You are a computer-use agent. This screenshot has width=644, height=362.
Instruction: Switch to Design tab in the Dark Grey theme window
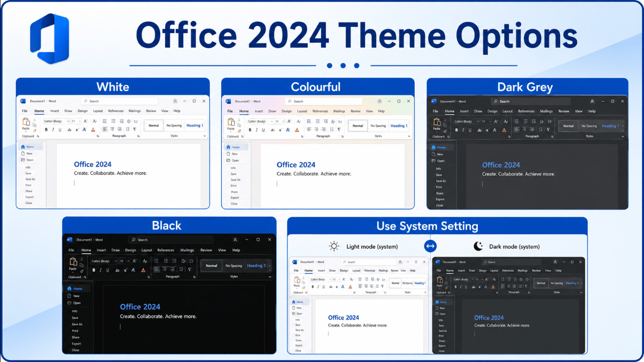[492, 111]
